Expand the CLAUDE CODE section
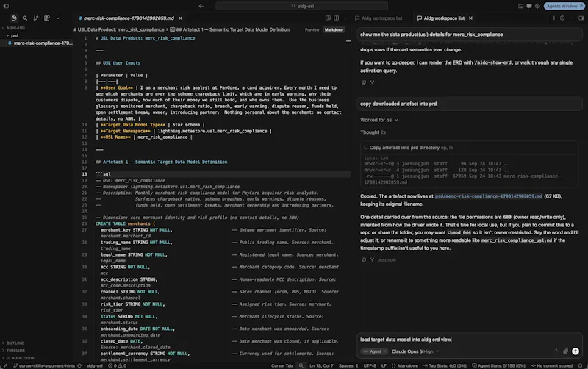Screen dimensions: 588x369 [18, 358]
